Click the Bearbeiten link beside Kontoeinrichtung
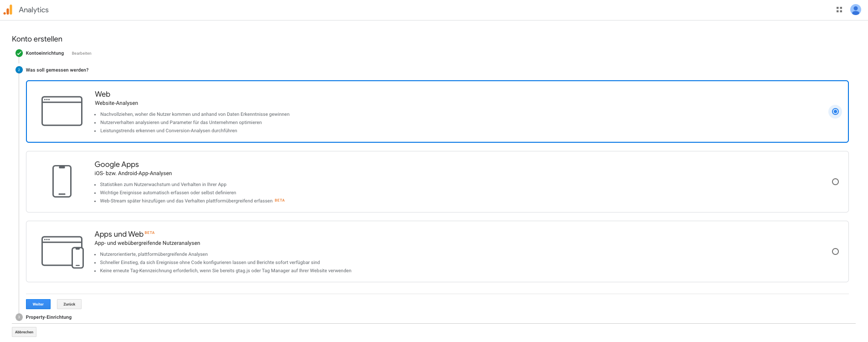The image size is (868, 342). pyautogui.click(x=82, y=53)
